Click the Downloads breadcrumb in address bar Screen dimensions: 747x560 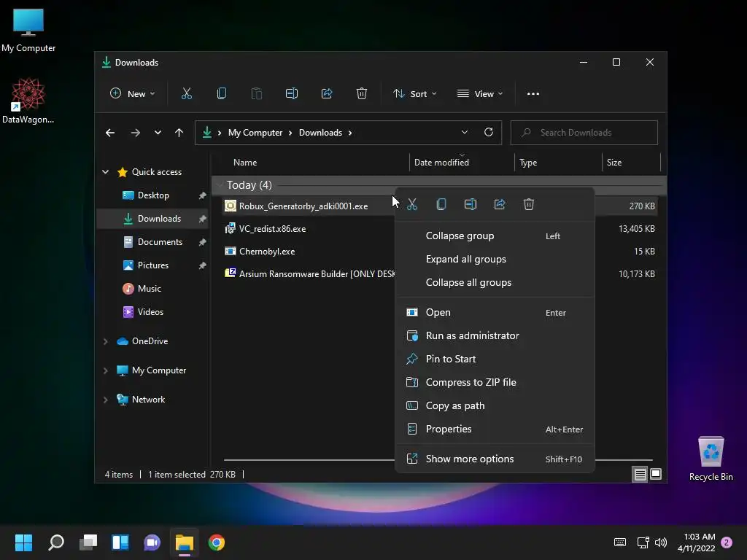coord(320,133)
